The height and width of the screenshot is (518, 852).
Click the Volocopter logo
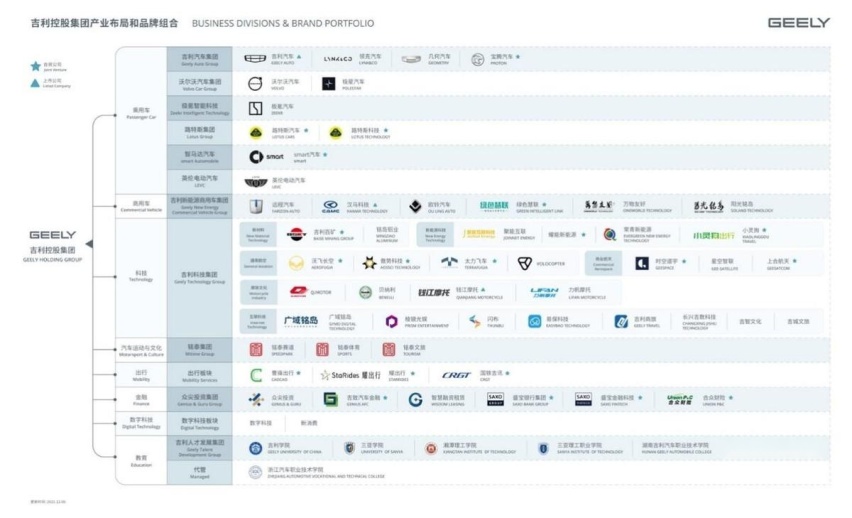[x=524, y=264]
